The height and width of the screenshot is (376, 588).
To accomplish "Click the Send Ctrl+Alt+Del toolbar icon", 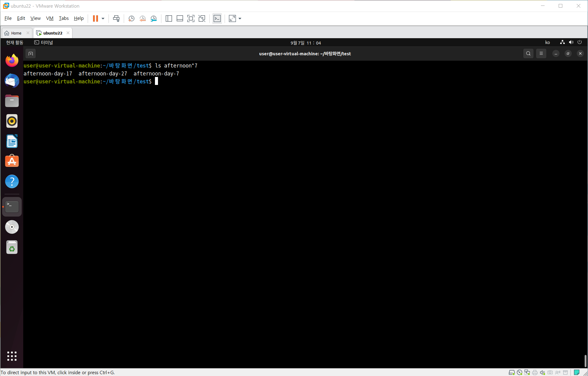I will pyautogui.click(x=116, y=19).
